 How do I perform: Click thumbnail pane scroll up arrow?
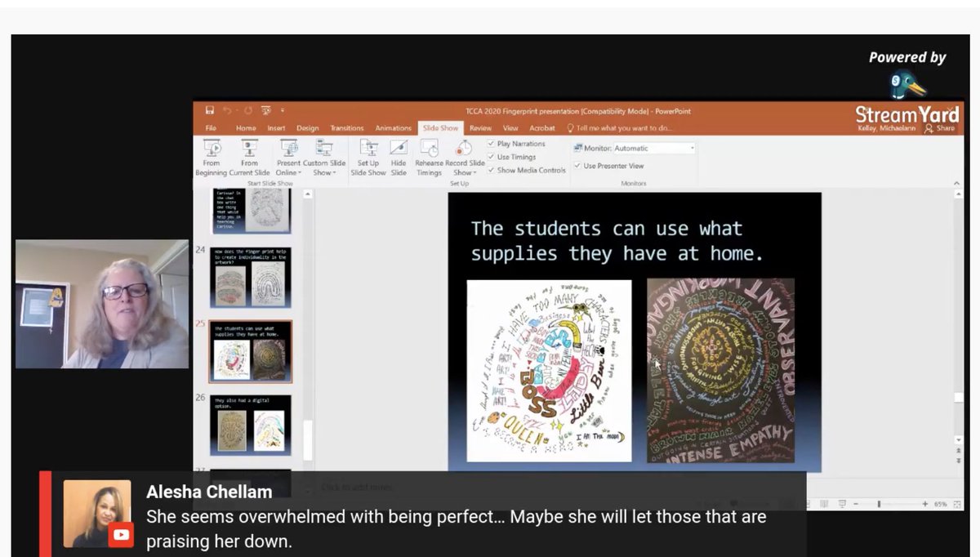click(x=308, y=194)
